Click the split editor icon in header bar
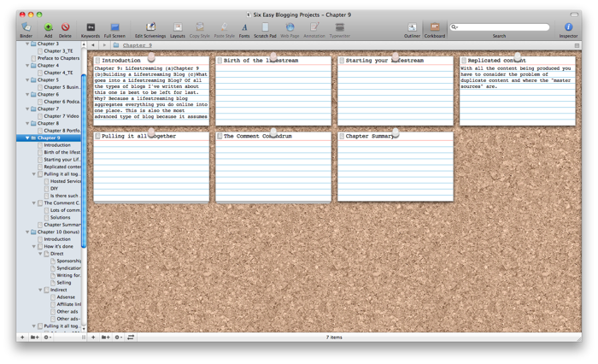Viewport: 598px width, 364px height. (x=577, y=45)
